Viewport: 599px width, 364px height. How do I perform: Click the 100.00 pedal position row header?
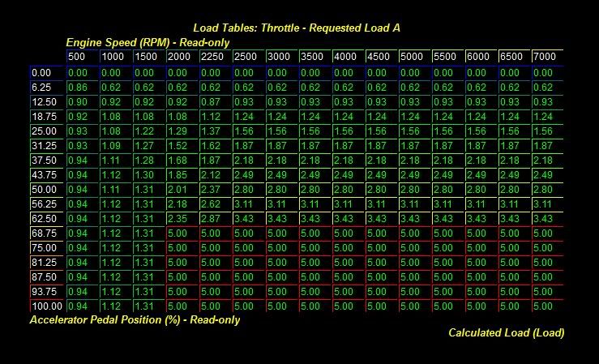point(47,306)
